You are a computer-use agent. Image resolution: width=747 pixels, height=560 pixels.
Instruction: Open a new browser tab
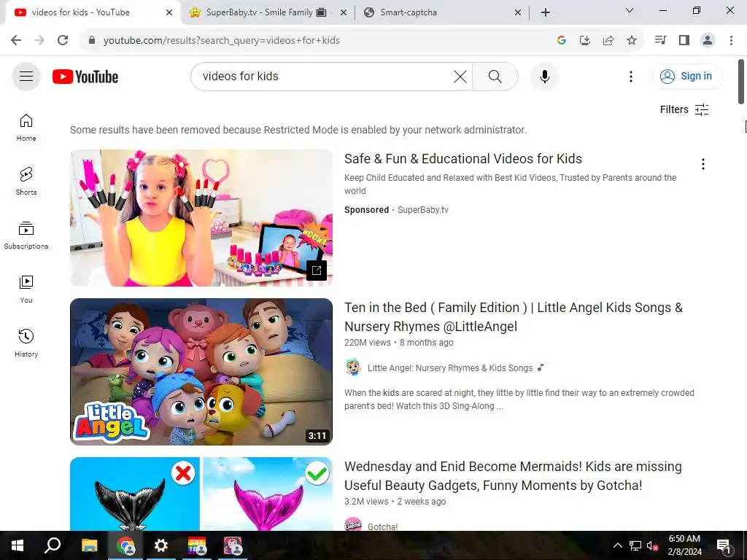click(x=546, y=13)
